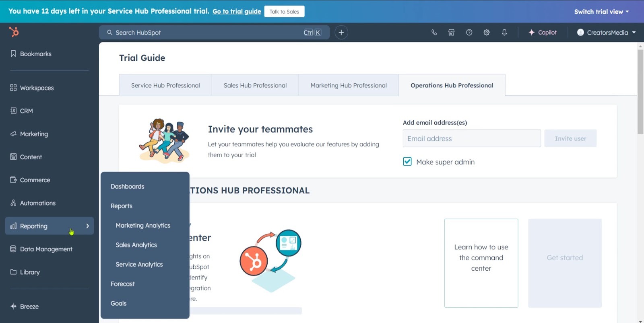Select Dashboards from the Reporting menu
Screen dimensions: 644x323
pos(127,187)
